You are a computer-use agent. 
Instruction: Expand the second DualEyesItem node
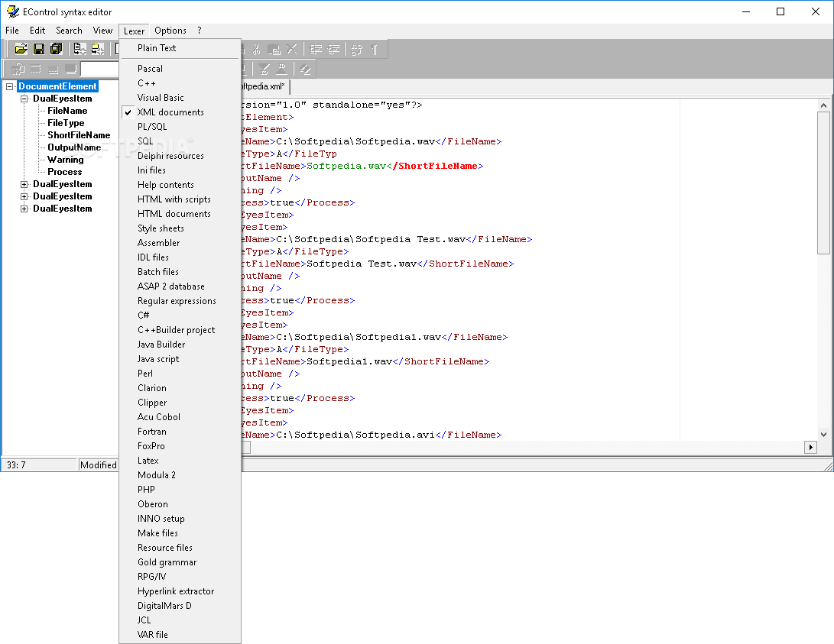tap(24, 184)
